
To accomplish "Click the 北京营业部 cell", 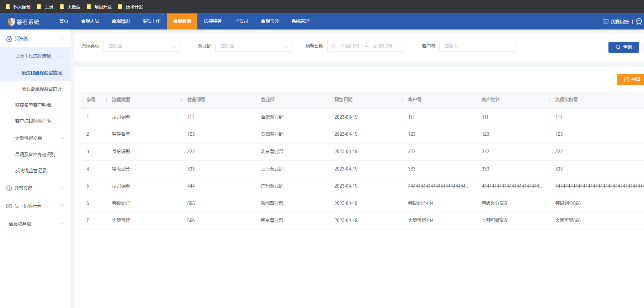I will 272,152.
